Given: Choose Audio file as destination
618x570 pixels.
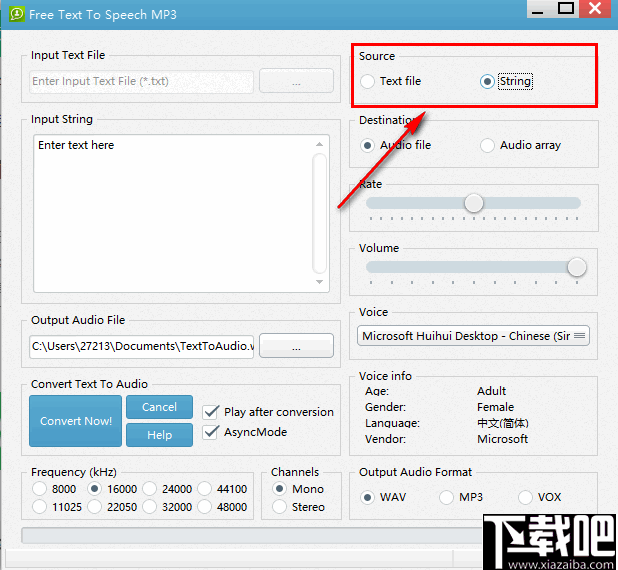Looking at the screenshot, I should tap(395, 145).
